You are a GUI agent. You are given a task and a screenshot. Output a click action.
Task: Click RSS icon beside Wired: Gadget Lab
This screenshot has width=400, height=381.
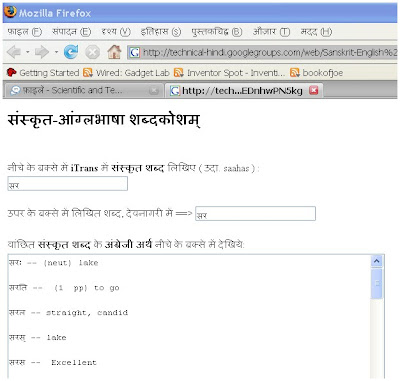point(88,73)
